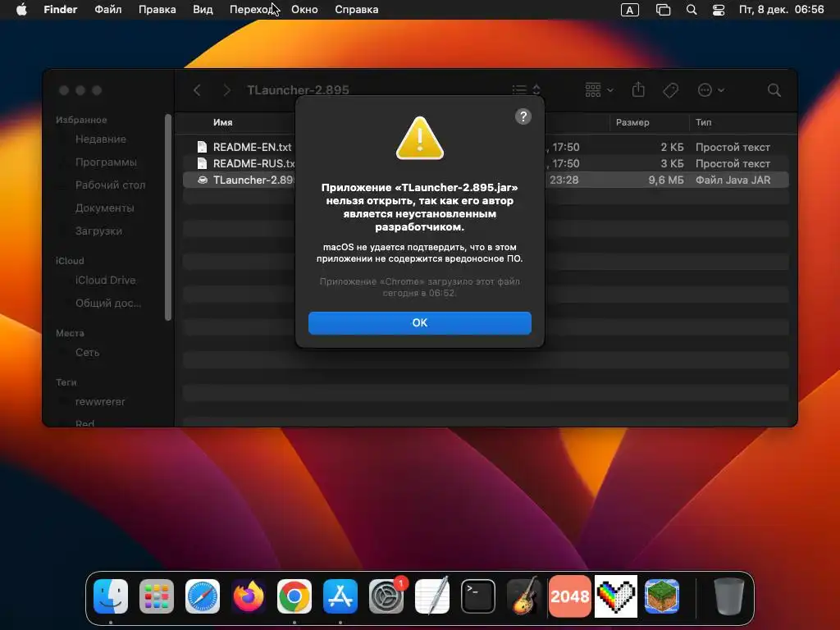
Task: Open System Settings from the Dock
Action: 386,596
